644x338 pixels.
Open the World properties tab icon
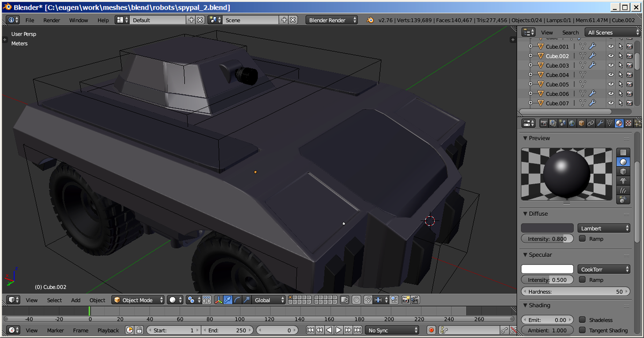(572, 123)
